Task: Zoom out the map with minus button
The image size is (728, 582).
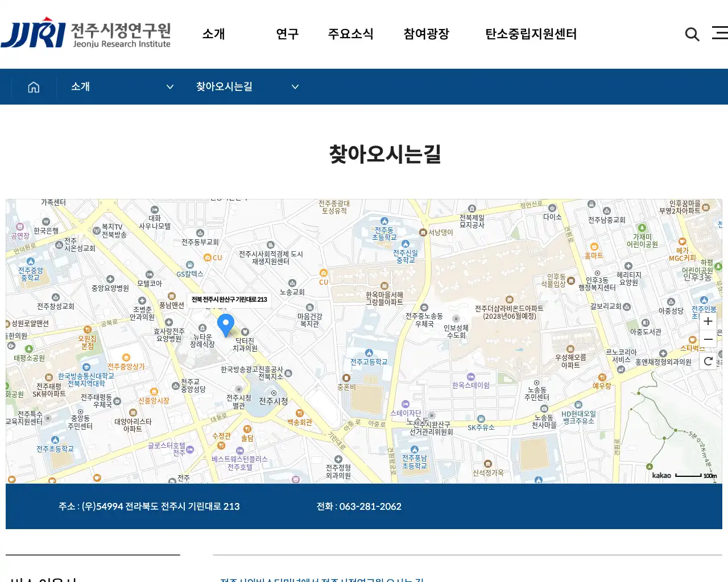Action: pos(708,339)
